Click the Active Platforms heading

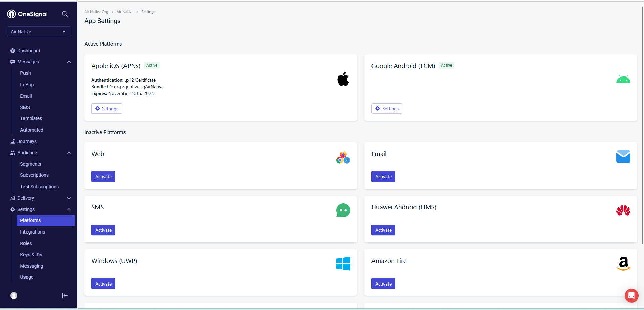pyautogui.click(x=103, y=44)
